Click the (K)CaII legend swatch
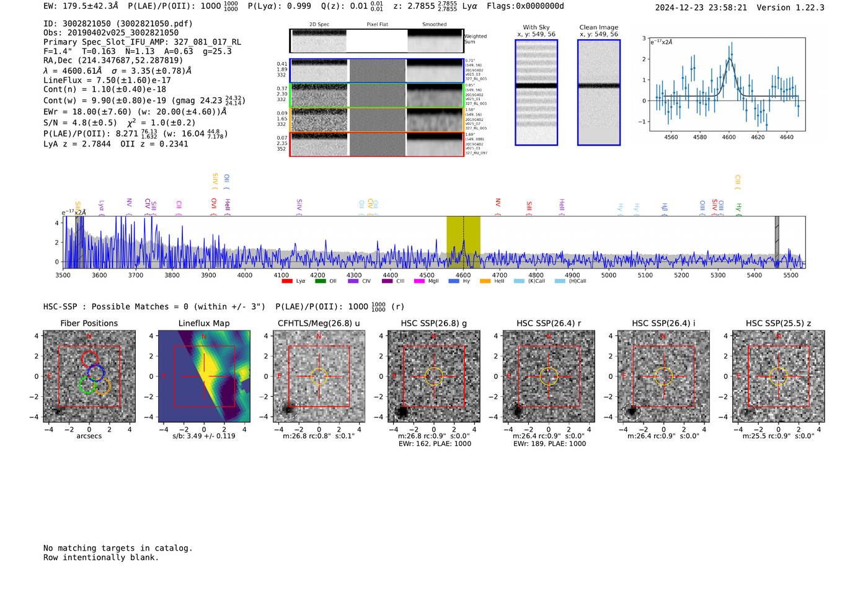This screenshot has height=591, width=868. tap(519, 281)
